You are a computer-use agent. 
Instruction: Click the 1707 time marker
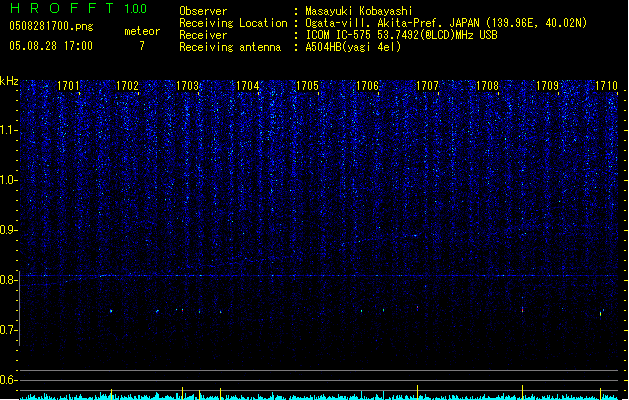click(427, 87)
